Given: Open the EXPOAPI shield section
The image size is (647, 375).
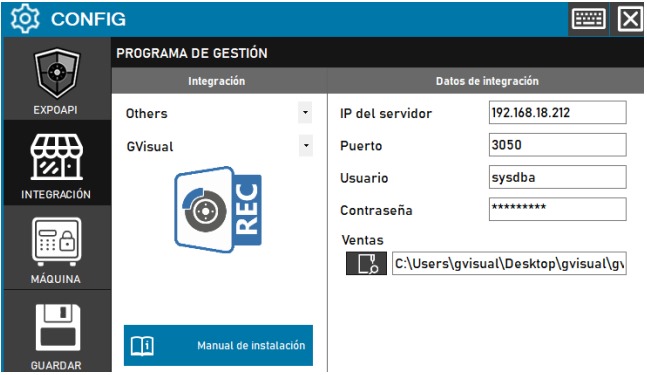Looking at the screenshot, I should pyautogui.click(x=57, y=79).
